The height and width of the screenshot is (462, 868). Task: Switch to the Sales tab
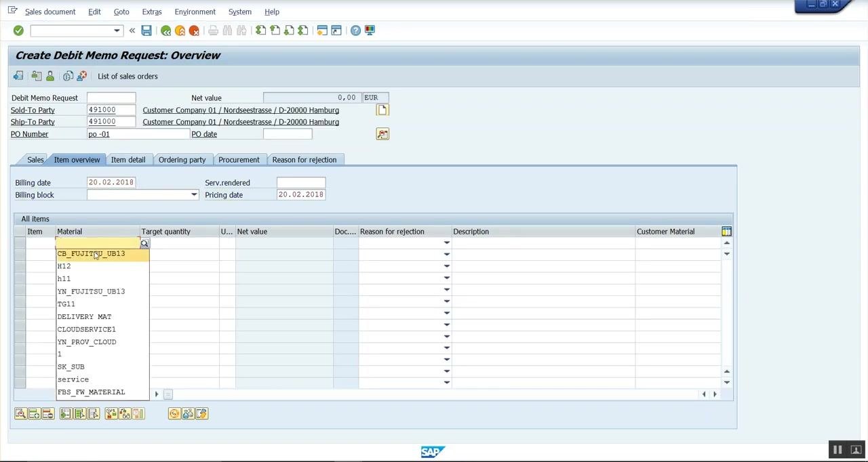pyautogui.click(x=35, y=160)
